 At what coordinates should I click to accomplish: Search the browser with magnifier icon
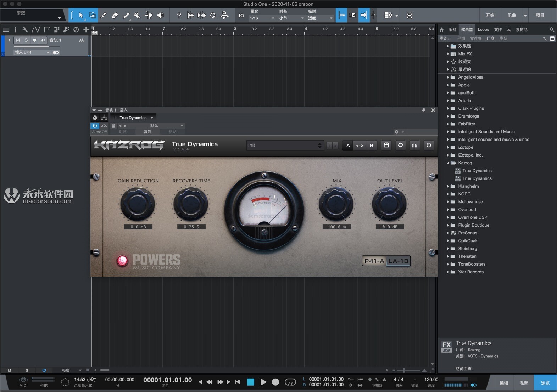(552, 30)
